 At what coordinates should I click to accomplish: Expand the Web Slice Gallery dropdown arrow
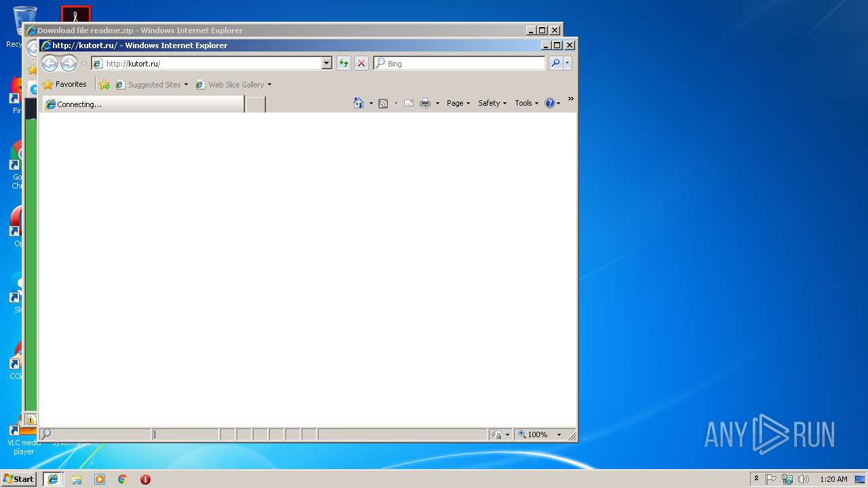(269, 85)
